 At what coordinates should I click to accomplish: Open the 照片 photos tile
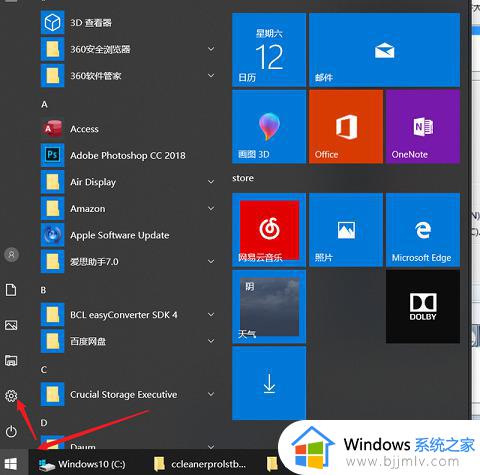click(346, 230)
